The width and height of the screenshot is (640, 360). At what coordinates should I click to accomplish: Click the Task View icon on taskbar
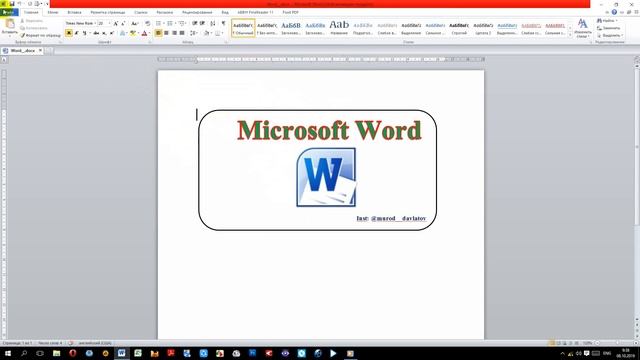point(40,353)
